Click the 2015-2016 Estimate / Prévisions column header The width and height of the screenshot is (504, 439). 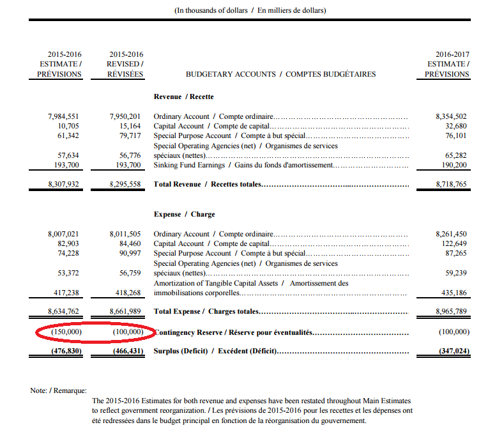pos(64,64)
